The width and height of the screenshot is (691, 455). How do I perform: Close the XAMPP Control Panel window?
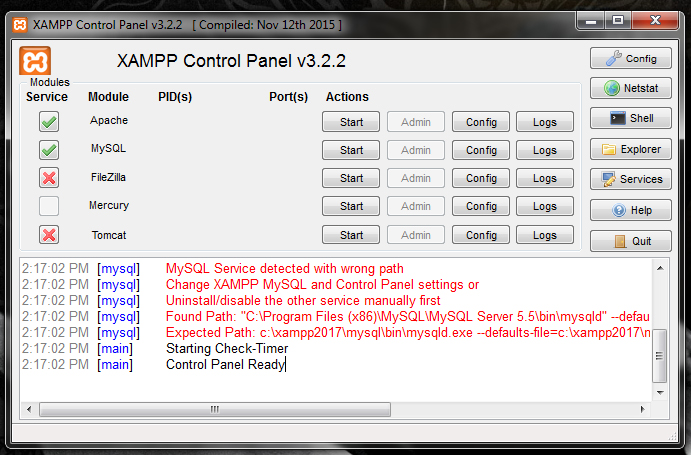[x=655, y=21]
